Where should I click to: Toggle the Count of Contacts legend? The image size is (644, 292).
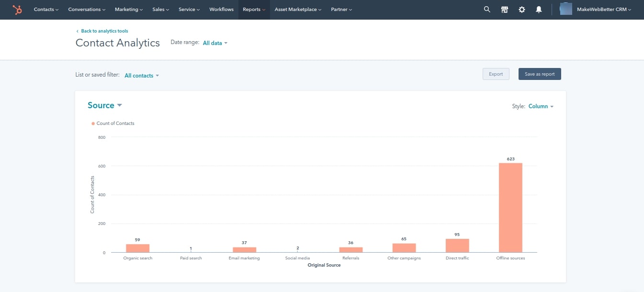pyautogui.click(x=113, y=123)
